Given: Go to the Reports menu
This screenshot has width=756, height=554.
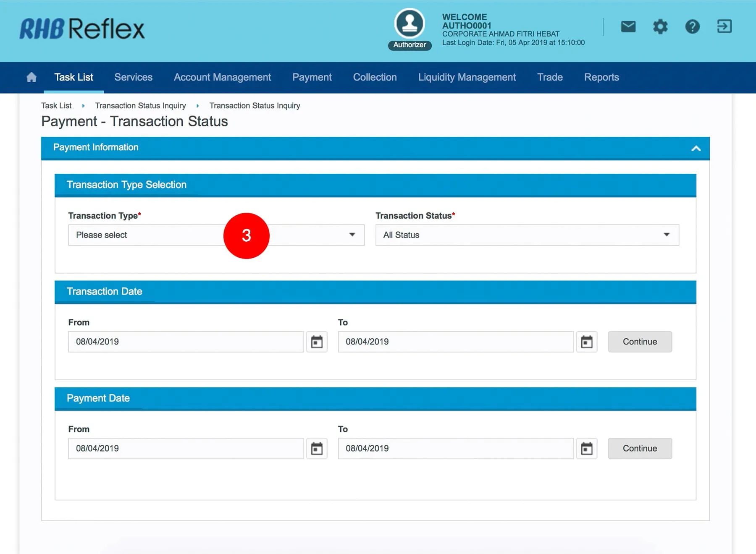Looking at the screenshot, I should point(601,77).
